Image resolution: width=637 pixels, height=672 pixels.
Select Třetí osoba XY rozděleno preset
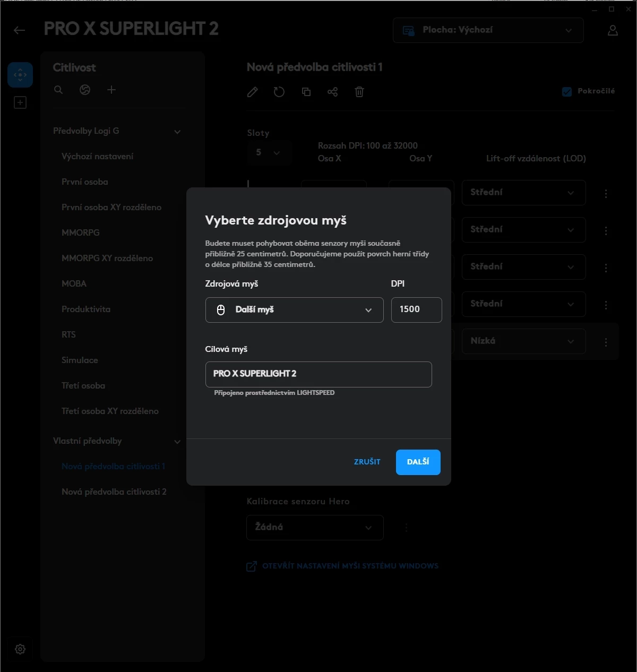click(110, 411)
